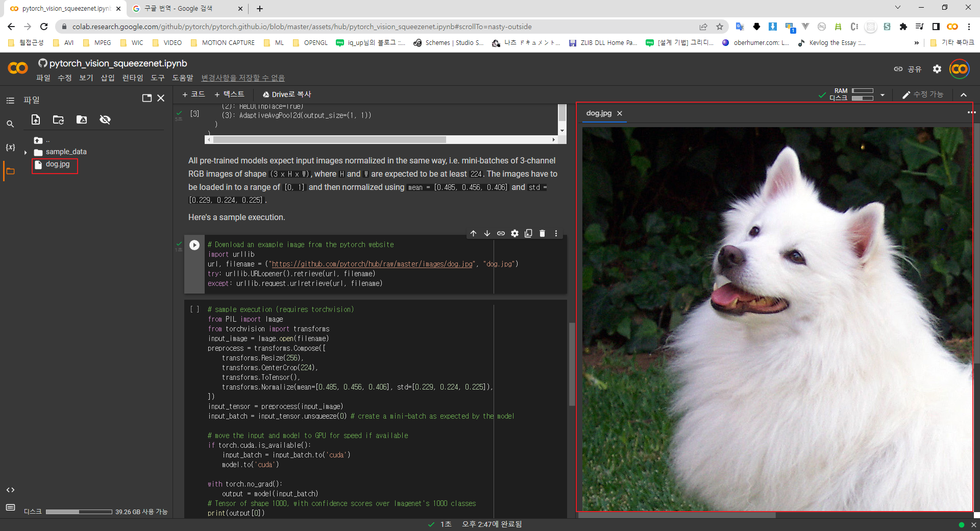Close the Files side panel
Screen dimensions: 980x531
pos(161,98)
